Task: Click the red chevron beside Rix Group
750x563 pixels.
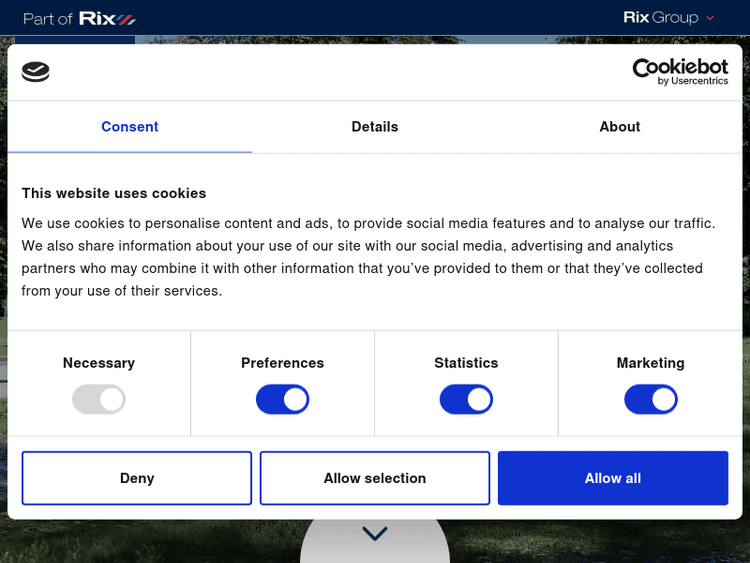Action: pos(710,18)
